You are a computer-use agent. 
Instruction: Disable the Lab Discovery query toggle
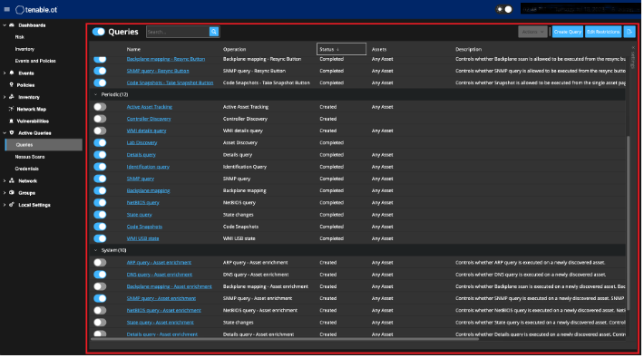point(100,142)
